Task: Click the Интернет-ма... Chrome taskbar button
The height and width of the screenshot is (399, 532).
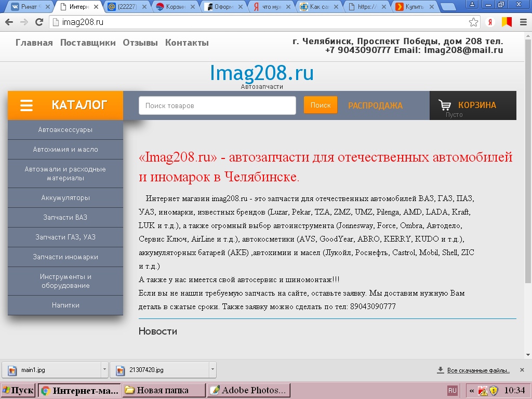Action: 79,391
